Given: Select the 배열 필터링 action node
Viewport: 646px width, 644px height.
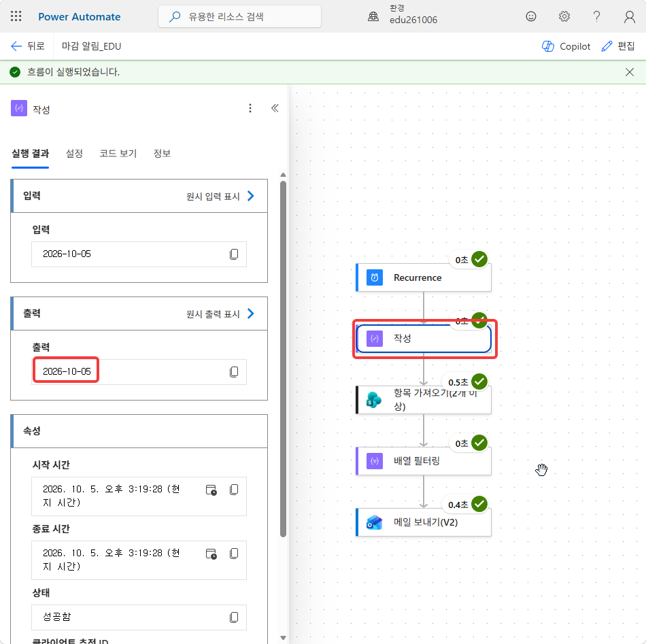Looking at the screenshot, I should click(424, 461).
